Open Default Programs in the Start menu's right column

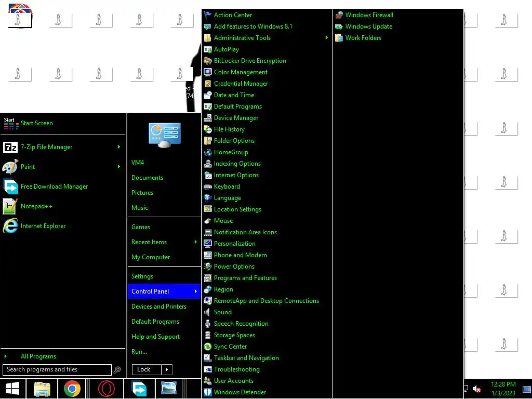tap(155, 322)
